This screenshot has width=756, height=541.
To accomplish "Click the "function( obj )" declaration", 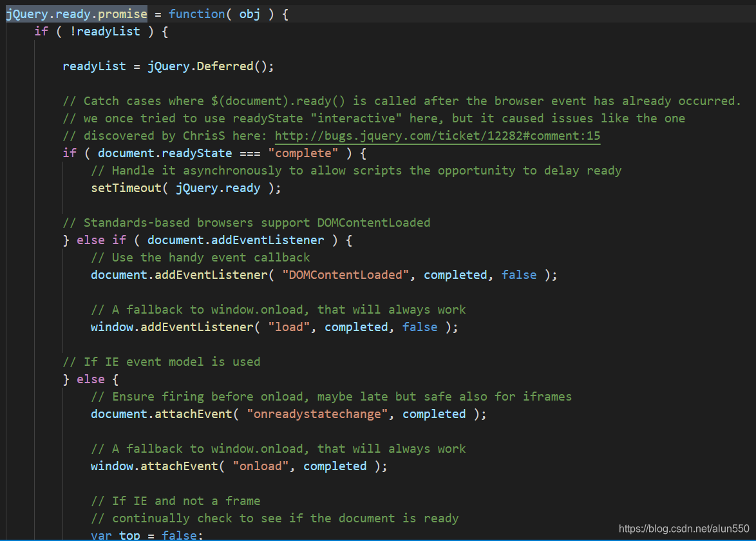I will 222,14.
